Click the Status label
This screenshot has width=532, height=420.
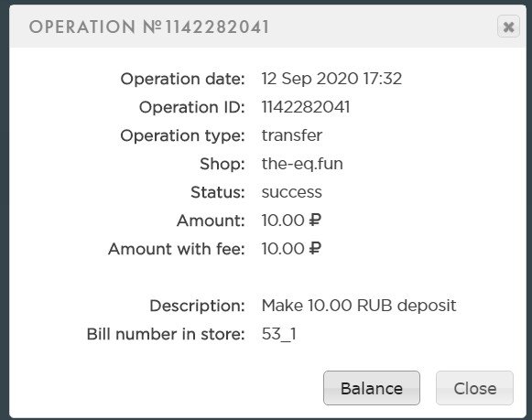(218, 192)
